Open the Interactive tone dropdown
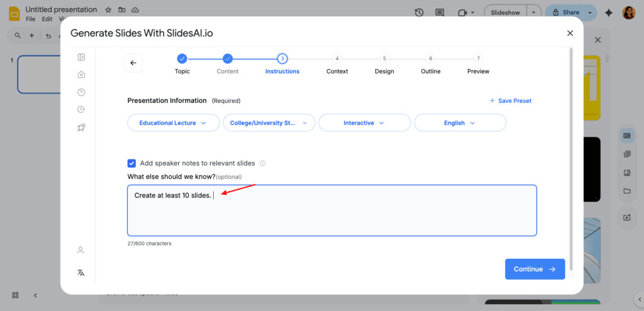The width and height of the screenshot is (644, 311). coord(365,123)
